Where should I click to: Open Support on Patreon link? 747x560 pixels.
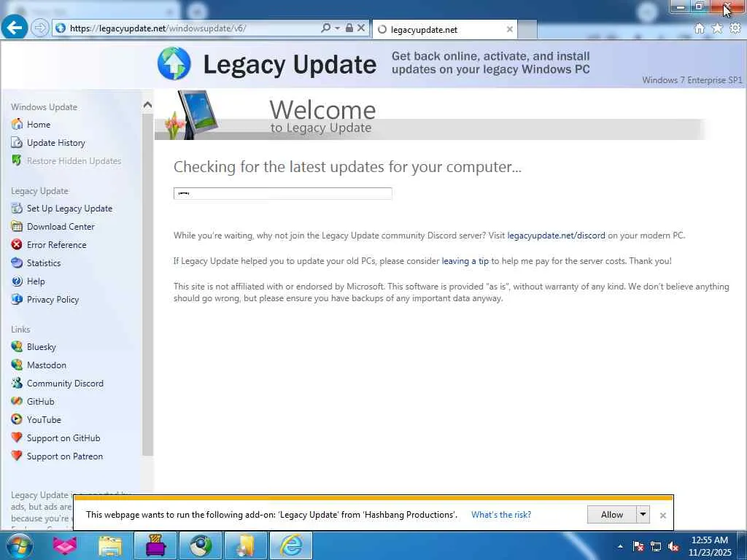pos(65,456)
